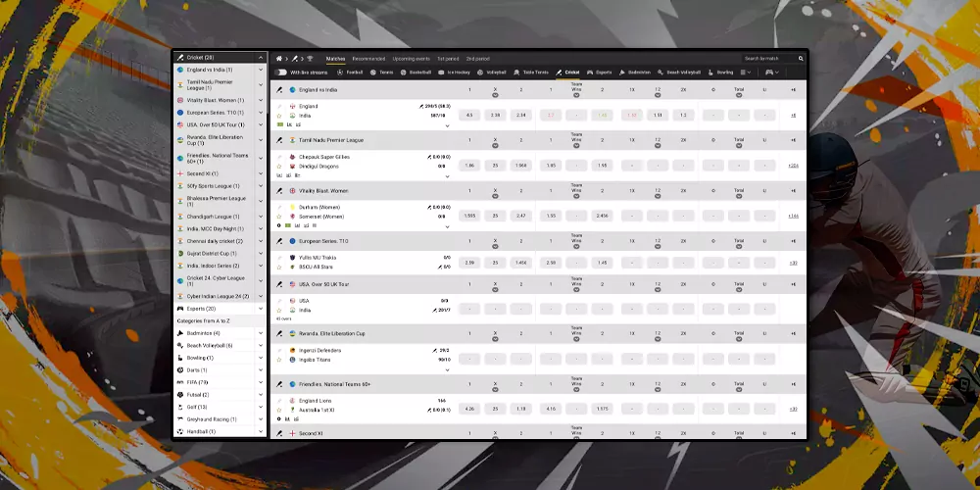
Task: Click cricket bat icon beside Tamil Nadu Premier League header
Action: (x=280, y=140)
